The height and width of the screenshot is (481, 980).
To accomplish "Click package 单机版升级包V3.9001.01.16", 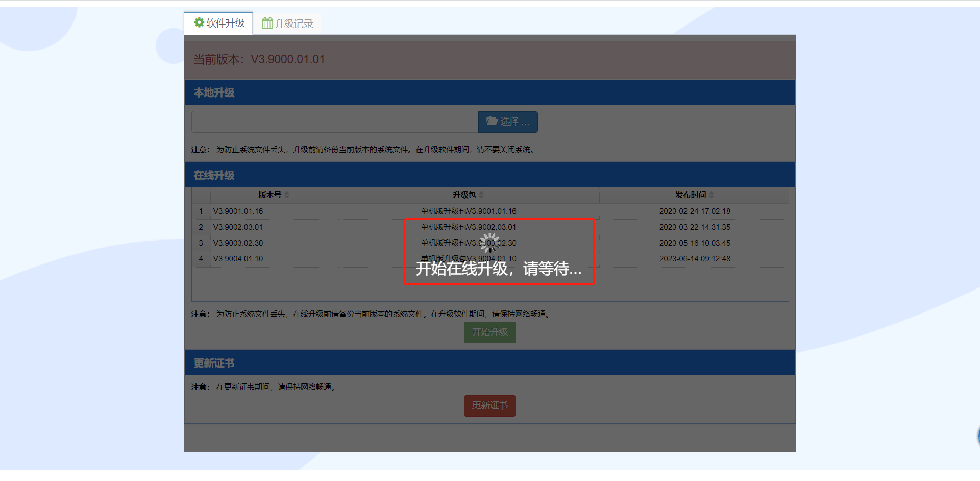I will (469, 211).
